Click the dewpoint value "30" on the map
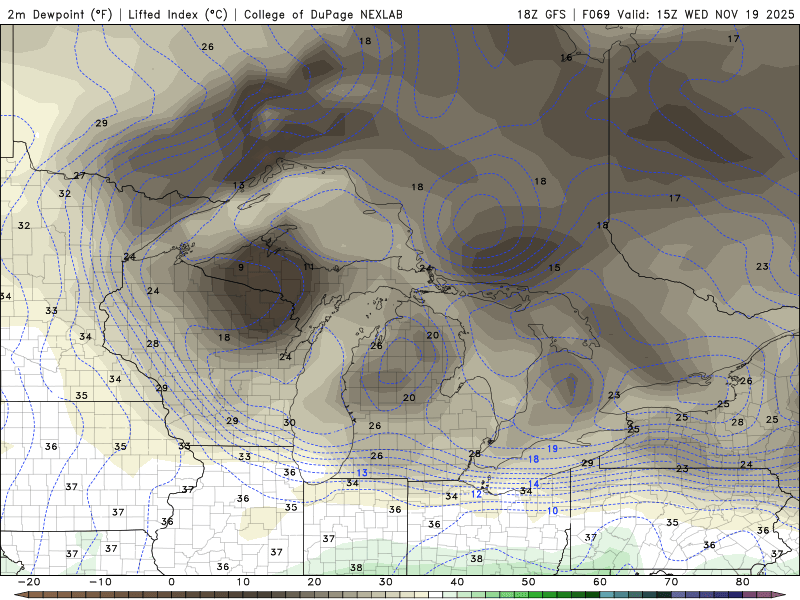 289,422
